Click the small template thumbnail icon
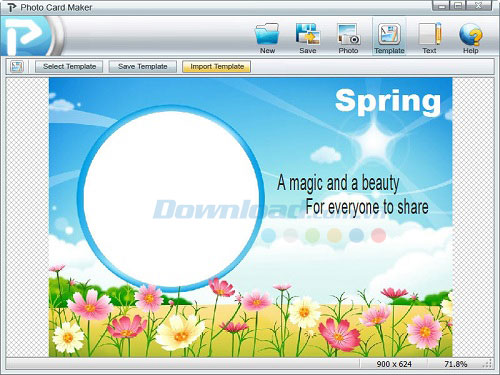 coord(17,67)
